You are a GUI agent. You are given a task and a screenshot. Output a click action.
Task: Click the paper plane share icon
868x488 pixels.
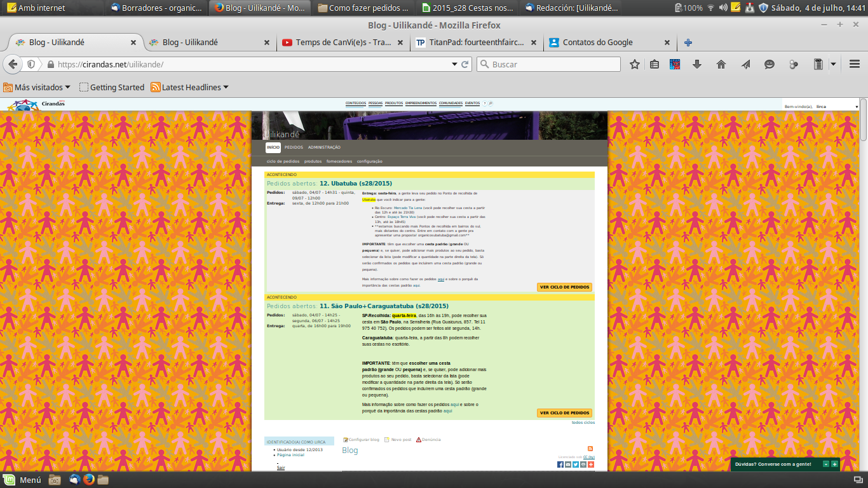[745, 64]
